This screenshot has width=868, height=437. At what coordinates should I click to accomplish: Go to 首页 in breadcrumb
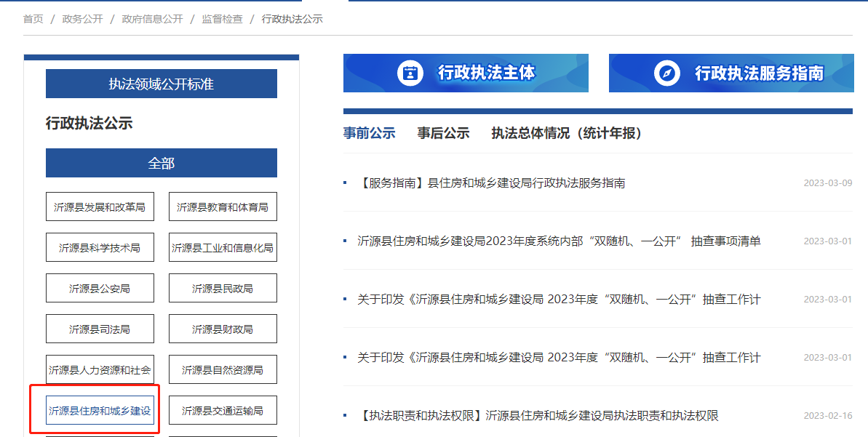pos(33,19)
